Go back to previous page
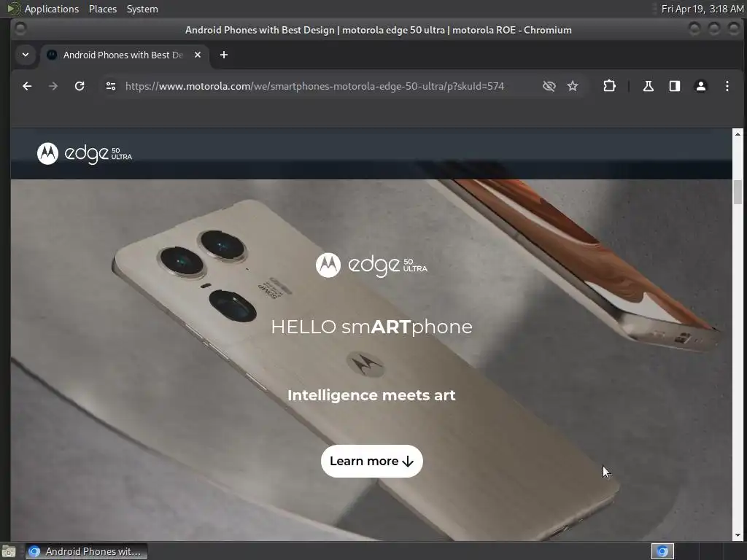747x560 pixels. click(x=27, y=86)
